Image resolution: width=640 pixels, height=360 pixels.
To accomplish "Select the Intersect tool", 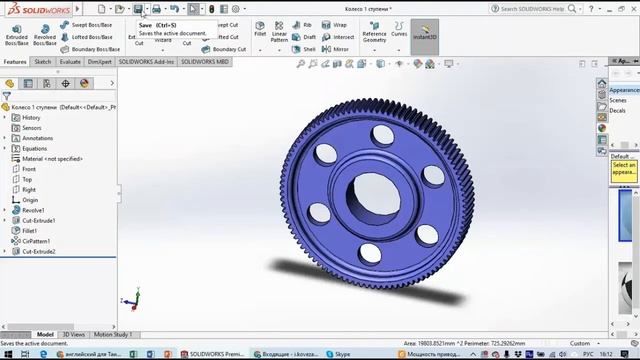I will [x=338, y=37].
